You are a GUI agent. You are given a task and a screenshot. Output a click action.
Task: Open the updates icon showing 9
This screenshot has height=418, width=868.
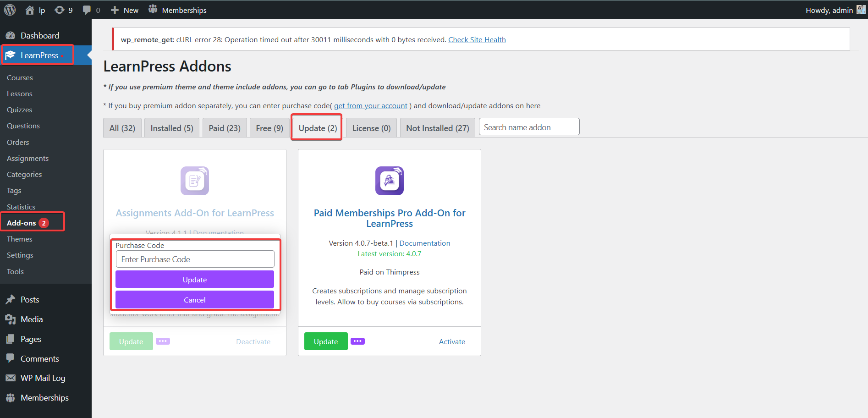click(59, 10)
